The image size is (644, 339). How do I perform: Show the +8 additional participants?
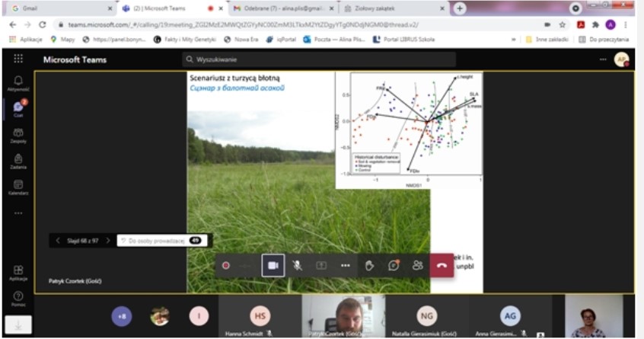tap(121, 316)
